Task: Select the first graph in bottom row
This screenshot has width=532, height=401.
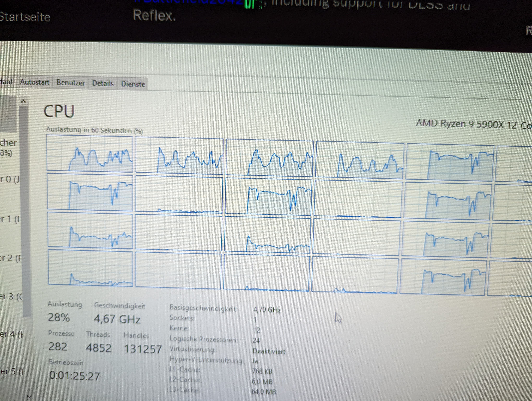Action: pos(90,268)
